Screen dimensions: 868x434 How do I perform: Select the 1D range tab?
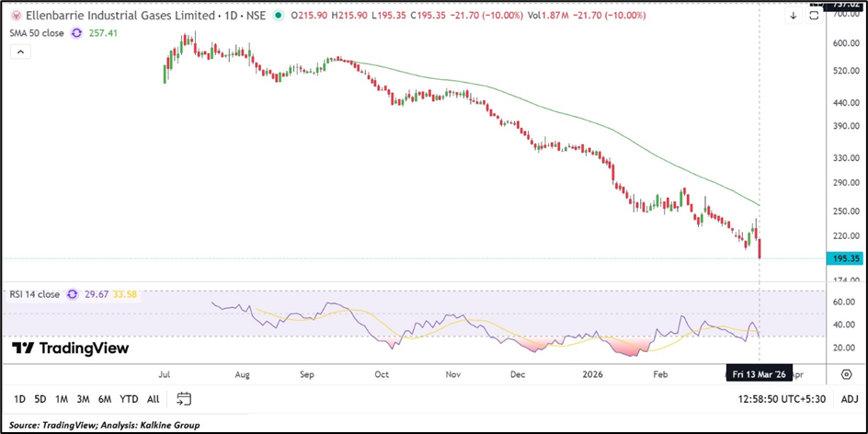point(18,399)
